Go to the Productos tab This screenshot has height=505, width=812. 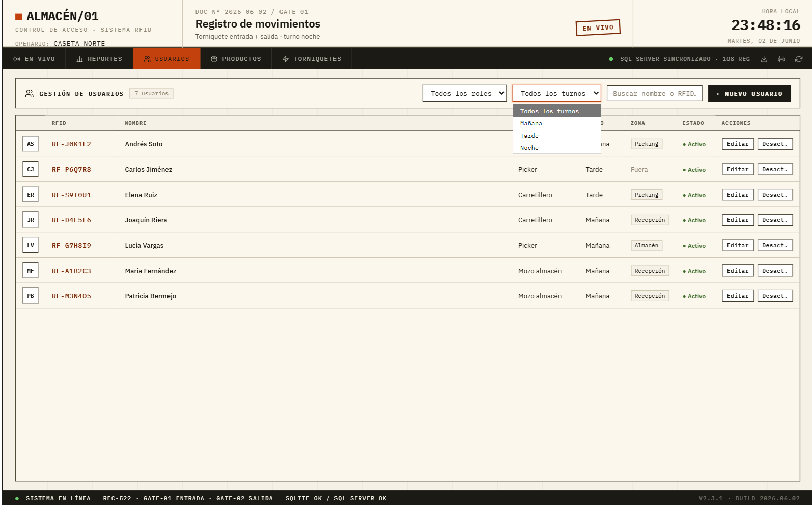(x=236, y=59)
